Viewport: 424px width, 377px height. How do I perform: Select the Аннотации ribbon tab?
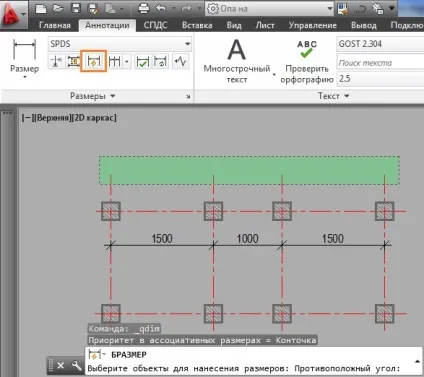pyautogui.click(x=107, y=25)
